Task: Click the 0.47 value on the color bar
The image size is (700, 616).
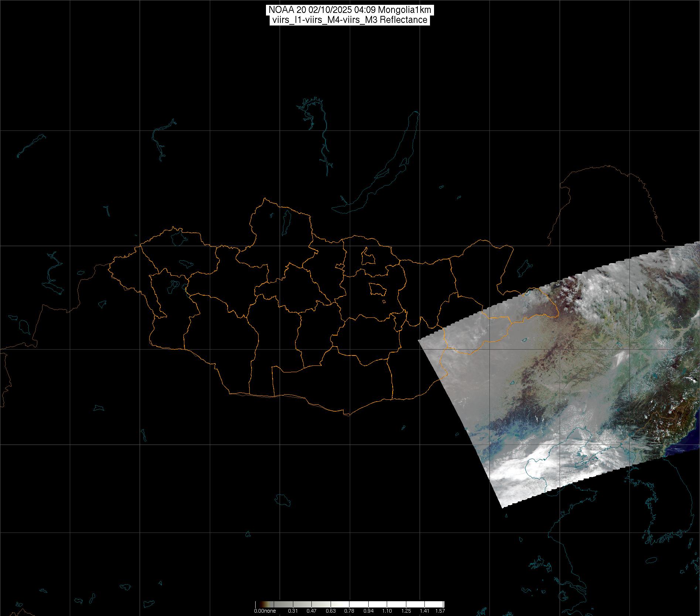Action: tap(311, 611)
